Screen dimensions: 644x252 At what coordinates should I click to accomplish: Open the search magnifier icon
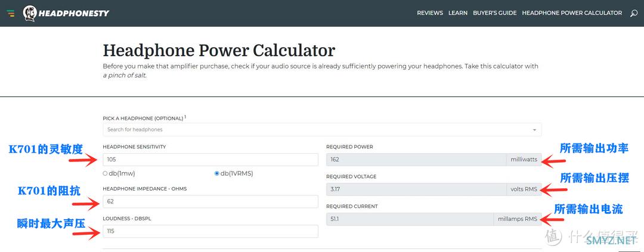tap(634, 13)
